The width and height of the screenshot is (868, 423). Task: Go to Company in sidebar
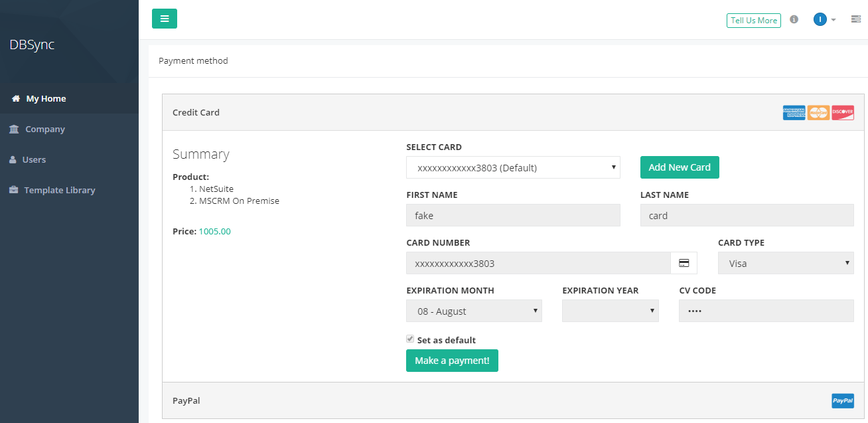[x=44, y=129]
